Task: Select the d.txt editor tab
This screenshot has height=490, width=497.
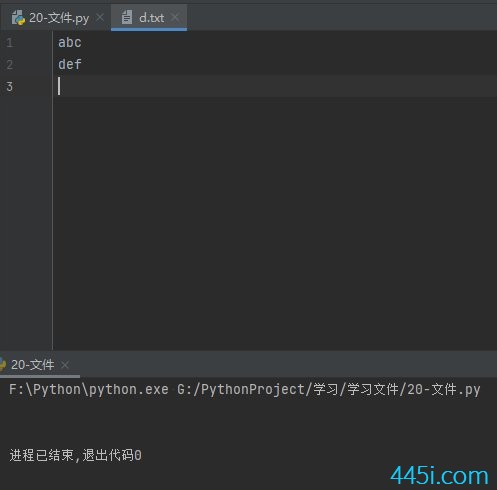Action: (149, 18)
